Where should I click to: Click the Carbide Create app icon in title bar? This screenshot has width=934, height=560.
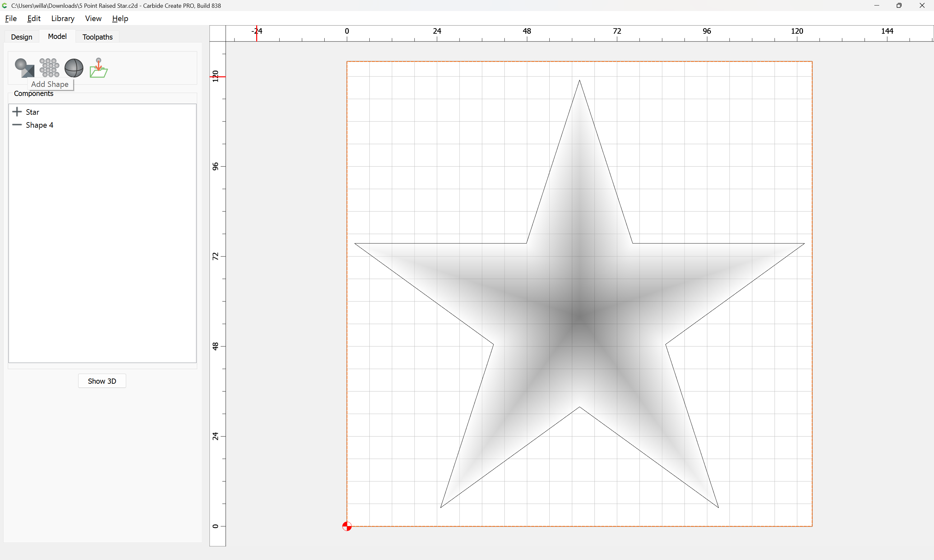[x=5, y=6]
